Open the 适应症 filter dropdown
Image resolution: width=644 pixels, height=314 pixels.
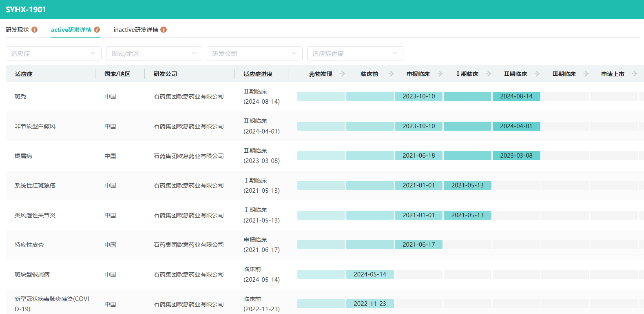click(x=53, y=53)
